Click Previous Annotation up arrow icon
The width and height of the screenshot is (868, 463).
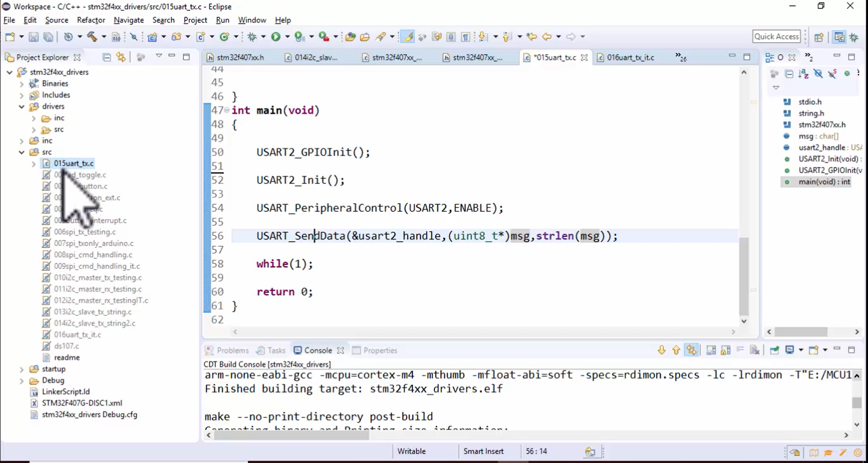pos(507,37)
